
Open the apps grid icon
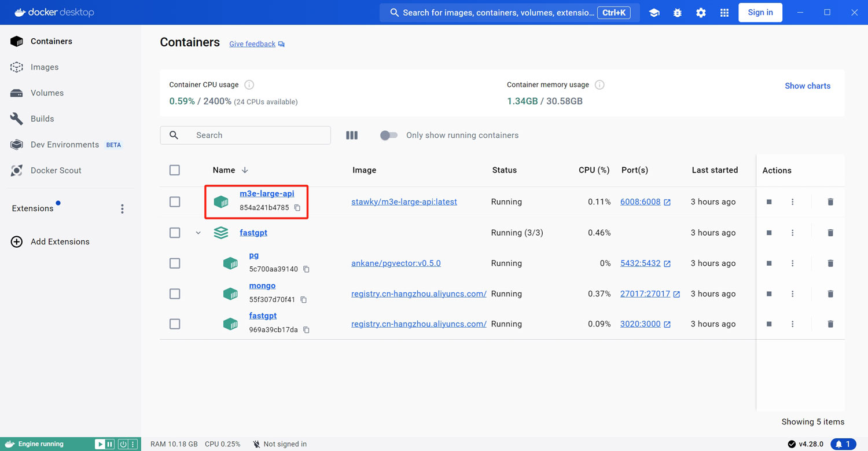(724, 13)
